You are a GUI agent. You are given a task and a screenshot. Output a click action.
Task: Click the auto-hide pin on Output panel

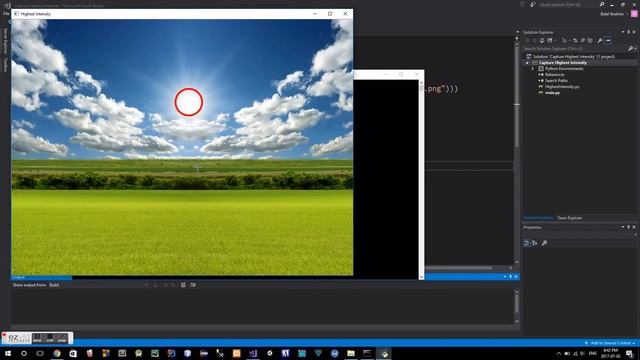pos(510,277)
